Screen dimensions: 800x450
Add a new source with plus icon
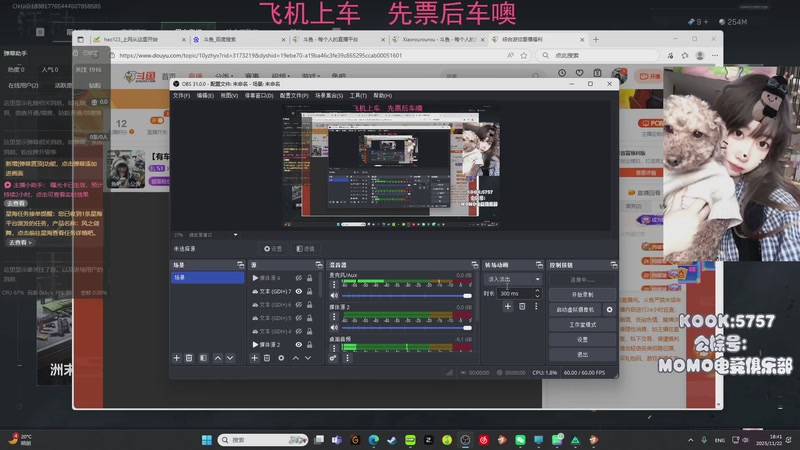[x=254, y=358]
